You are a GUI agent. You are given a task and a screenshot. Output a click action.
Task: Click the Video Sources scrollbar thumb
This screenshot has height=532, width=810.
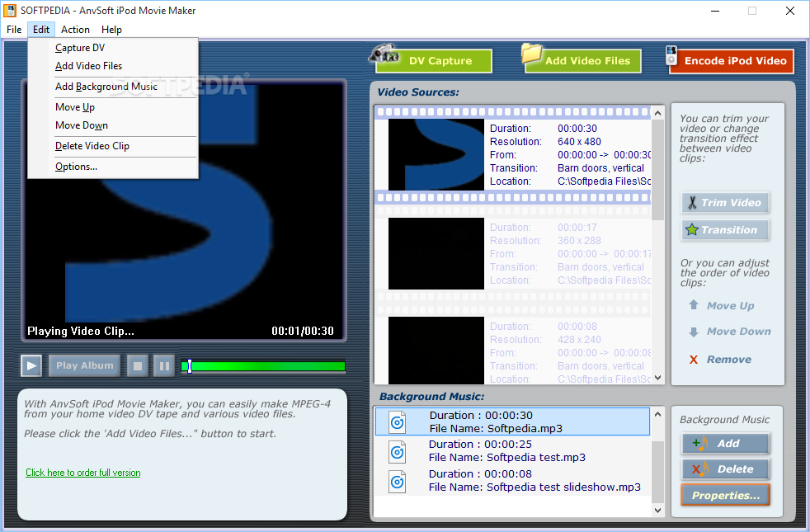657,170
